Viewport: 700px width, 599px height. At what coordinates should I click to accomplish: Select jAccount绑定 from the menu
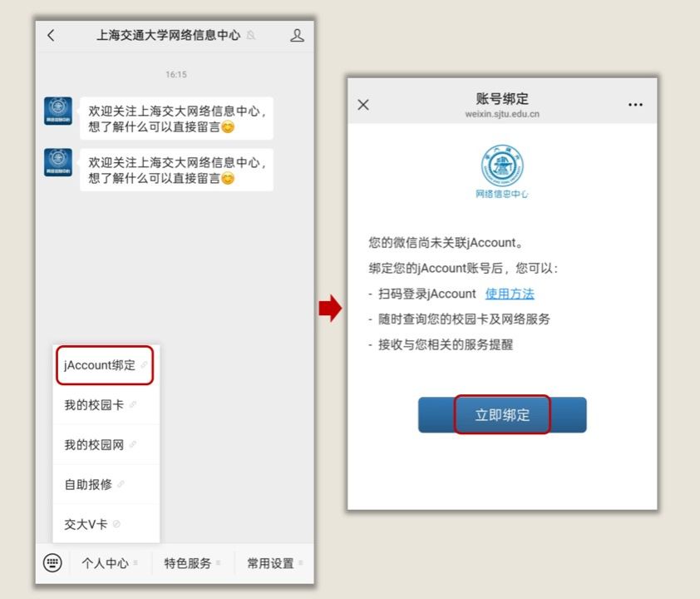(105, 365)
